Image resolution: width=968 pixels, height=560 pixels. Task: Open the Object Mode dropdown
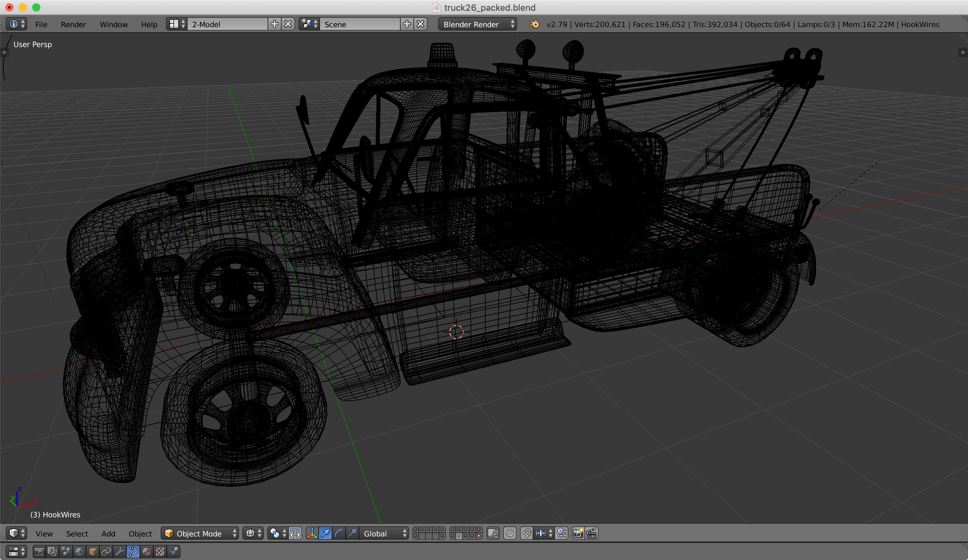click(200, 533)
